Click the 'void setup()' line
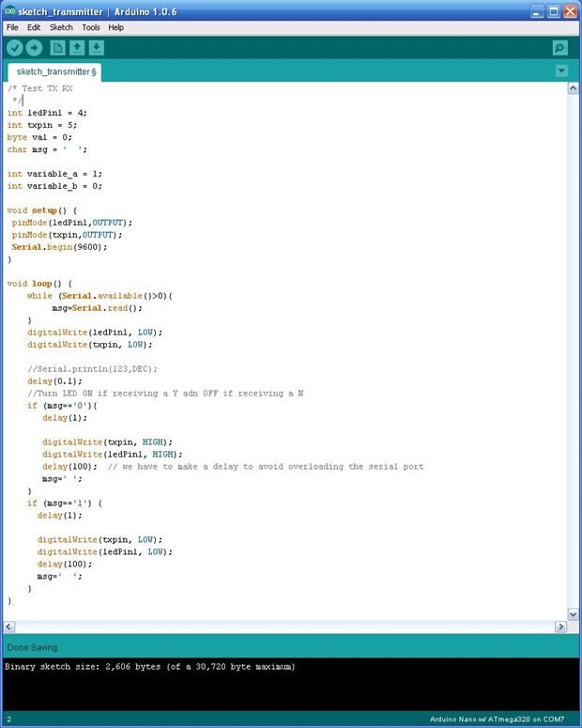 pos(41,210)
